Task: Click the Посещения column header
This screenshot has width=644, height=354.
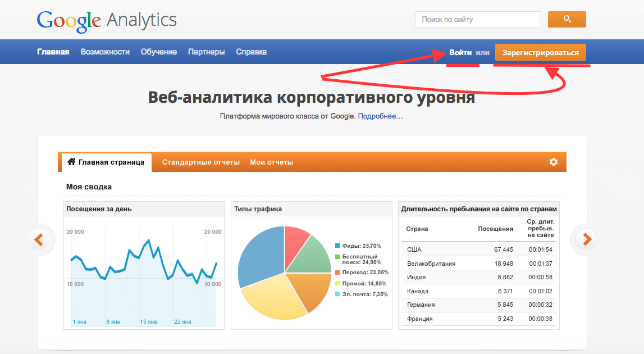Action: [495, 229]
